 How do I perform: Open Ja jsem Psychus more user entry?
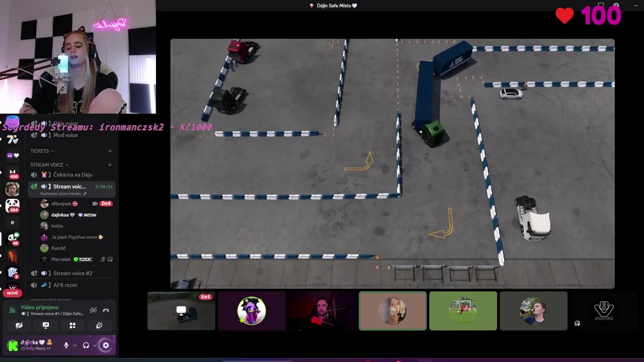(x=77, y=237)
